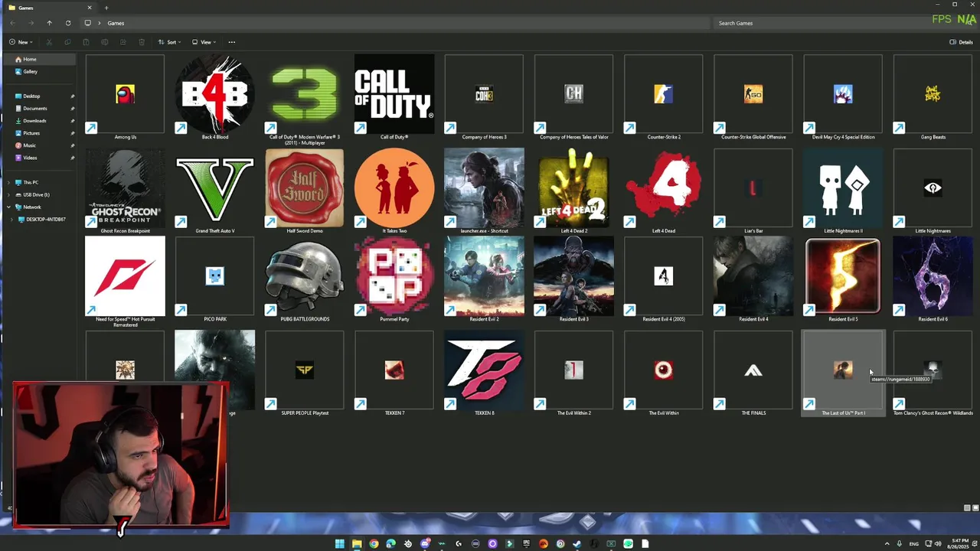Select Resident Evil 6 shortcut

(x=933, y=279)
